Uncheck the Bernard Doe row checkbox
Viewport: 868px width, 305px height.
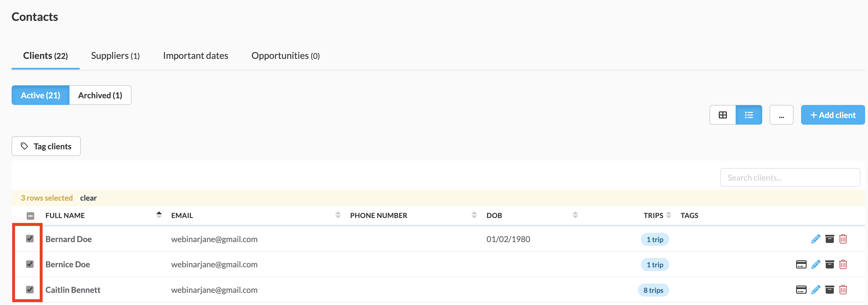[x=30, y=239]
